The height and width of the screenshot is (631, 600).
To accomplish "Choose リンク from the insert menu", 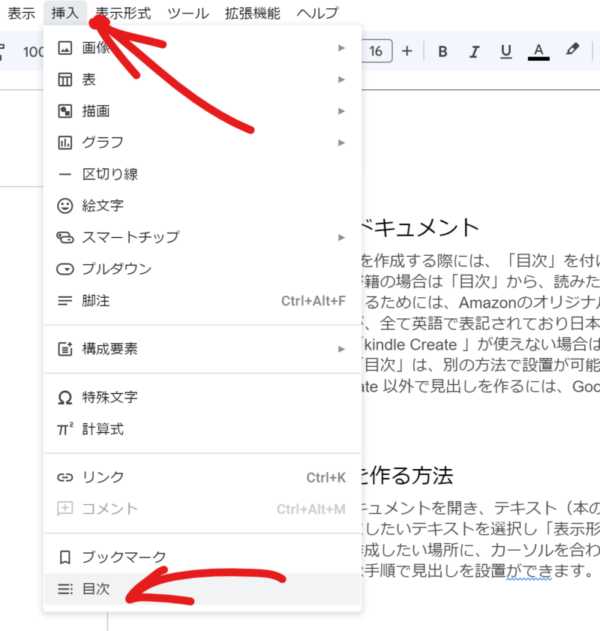I will (202, 477).
